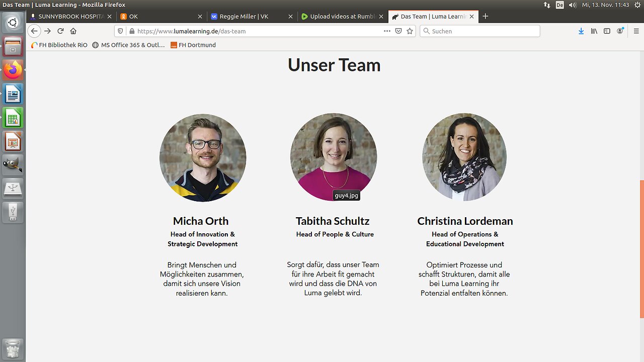644x362 pixels.
Task: Switch to the Upload videos at Rumble tab
Action: click(343, 16)
